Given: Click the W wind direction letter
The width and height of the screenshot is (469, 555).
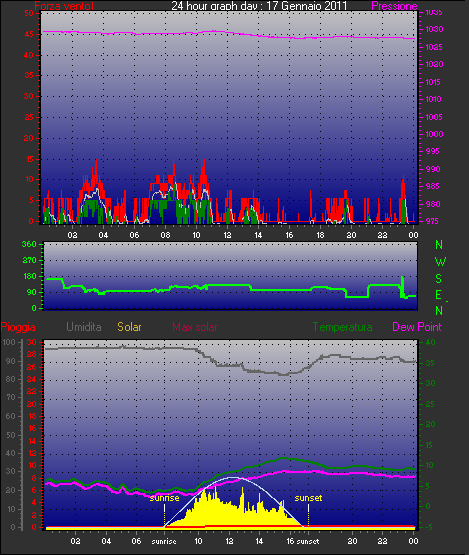Looking at the screenshot, I should coord(440,262).
